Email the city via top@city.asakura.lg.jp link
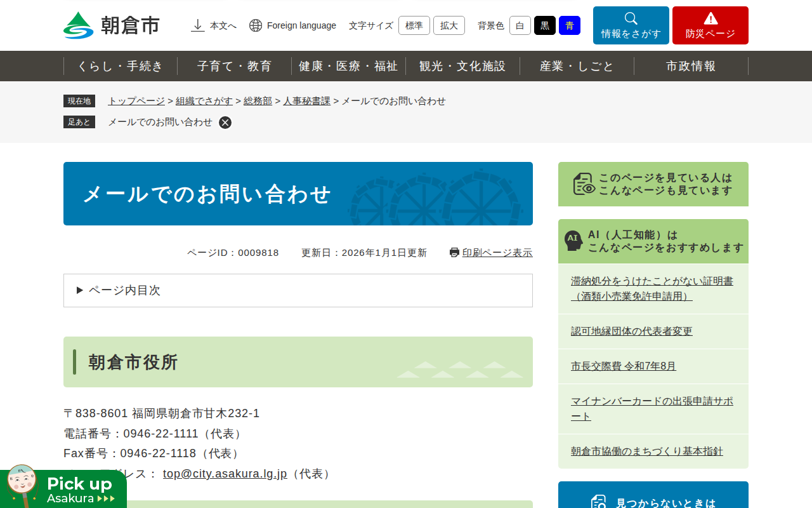812x508 pixels. point(225,474)
